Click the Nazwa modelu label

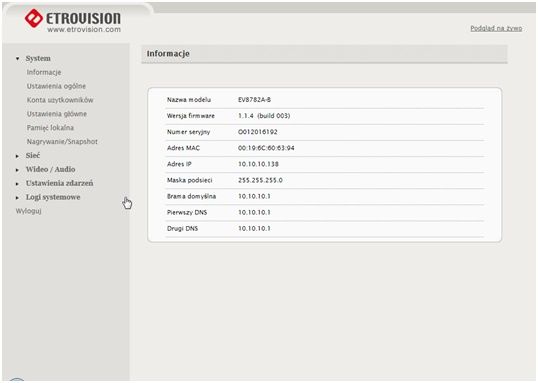pyautogui.click(x=189, y=100)
